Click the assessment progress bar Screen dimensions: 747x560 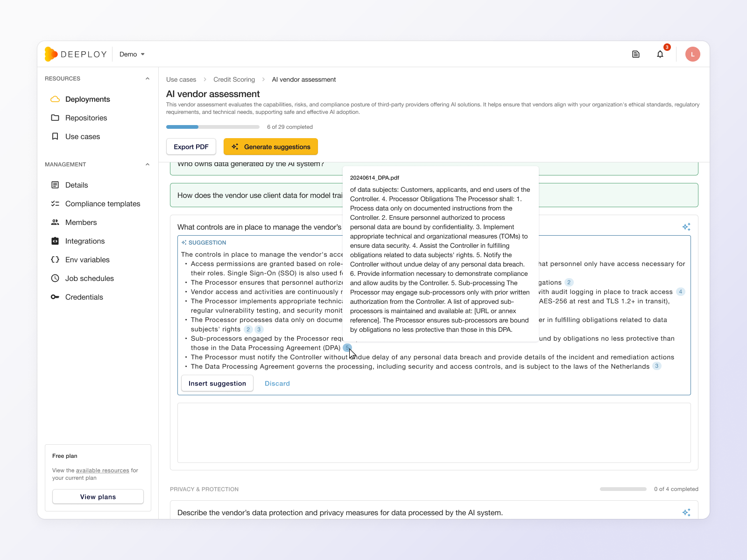coord(213,127)
